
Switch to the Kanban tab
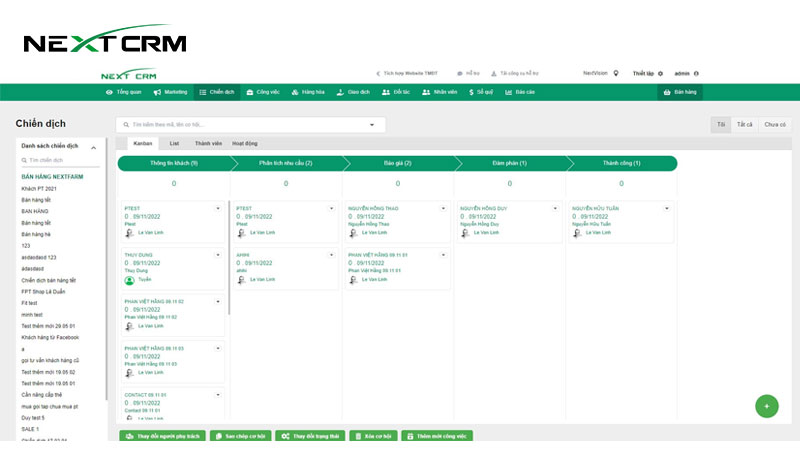point(142,143)
